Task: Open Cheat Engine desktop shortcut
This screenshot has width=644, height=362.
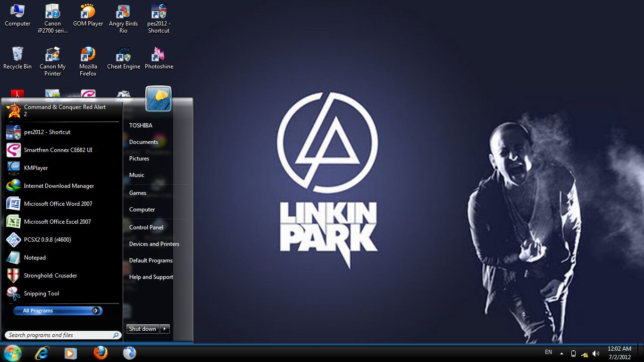Action: [123, 58]
